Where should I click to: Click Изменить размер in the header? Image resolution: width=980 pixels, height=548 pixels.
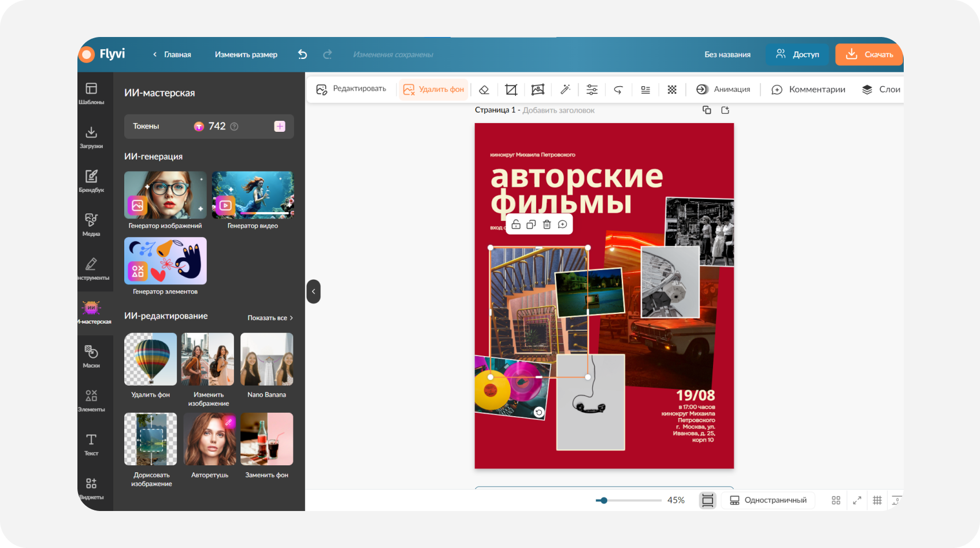(x=246, y=54)
